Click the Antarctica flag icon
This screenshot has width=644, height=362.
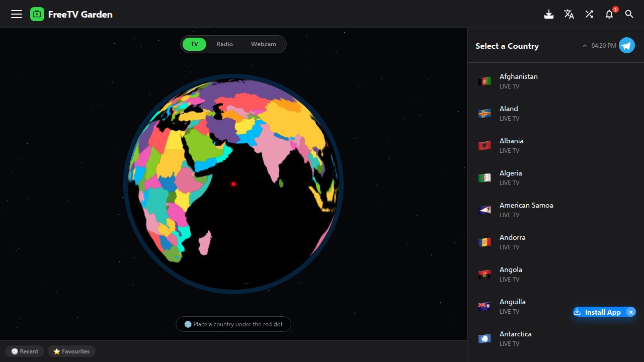485,338
